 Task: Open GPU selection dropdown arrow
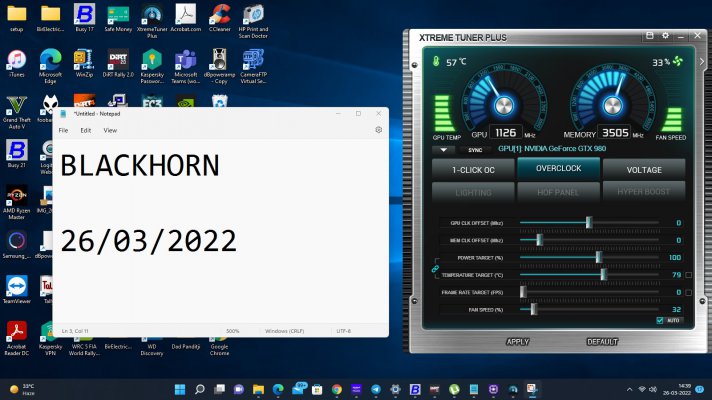(x=444, y=149)
